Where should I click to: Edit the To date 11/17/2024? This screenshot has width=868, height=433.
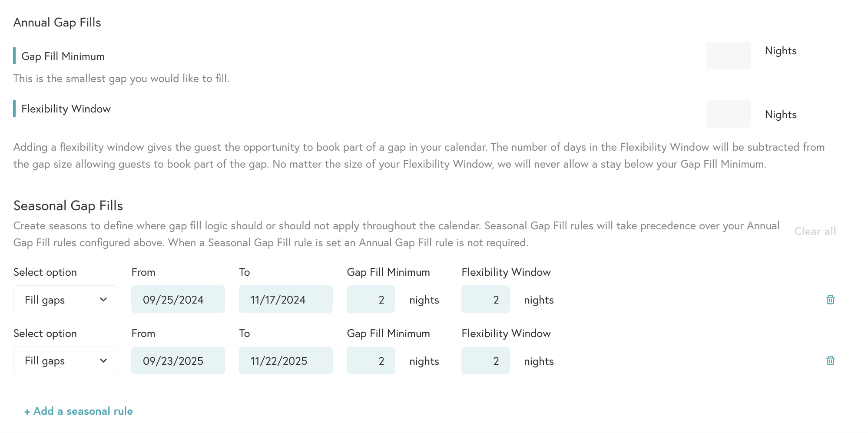[x=285, y=300]
